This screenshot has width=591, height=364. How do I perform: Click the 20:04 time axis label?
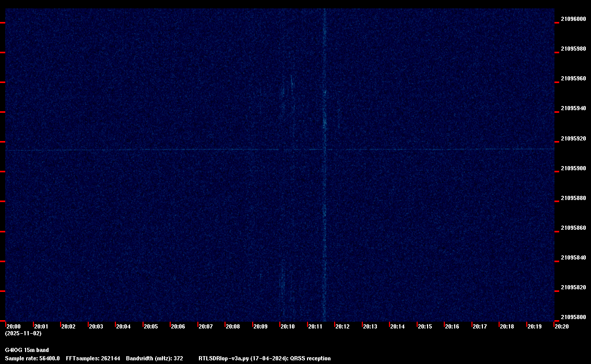pyautogui.click(x=123, y=326)
